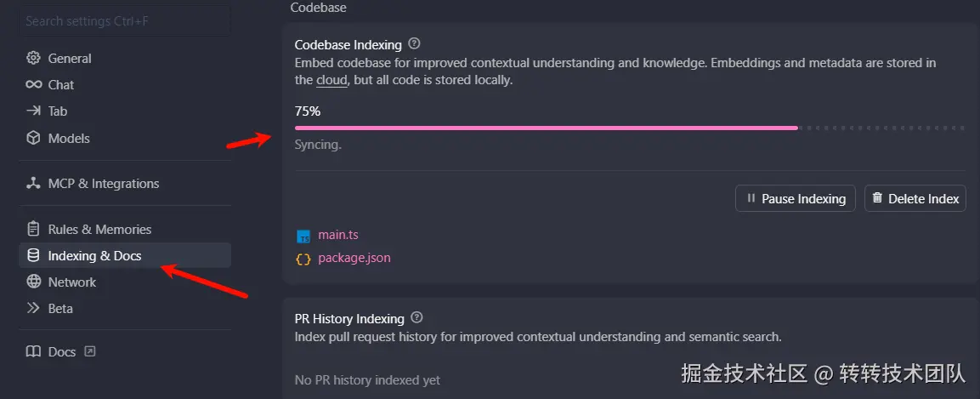Viewport: 980px width, 399px height.
Task: Click the Network globe icon
Action: point(33,282)
